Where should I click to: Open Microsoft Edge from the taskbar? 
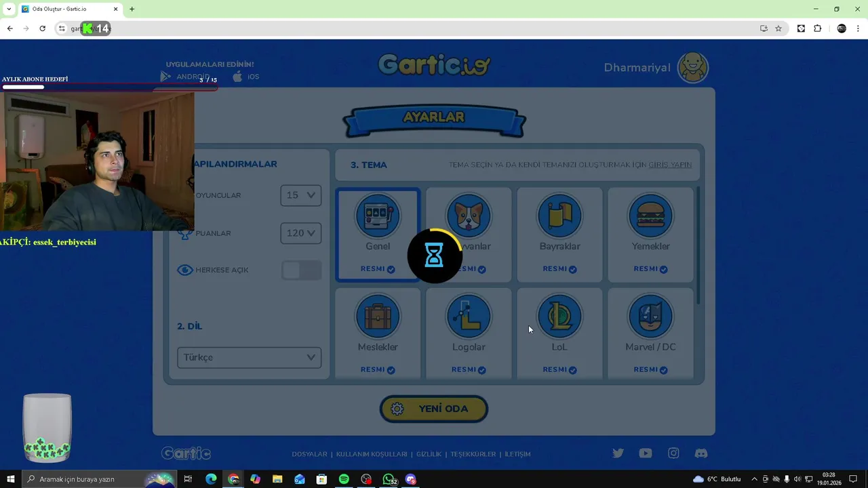tap(211, 479)
